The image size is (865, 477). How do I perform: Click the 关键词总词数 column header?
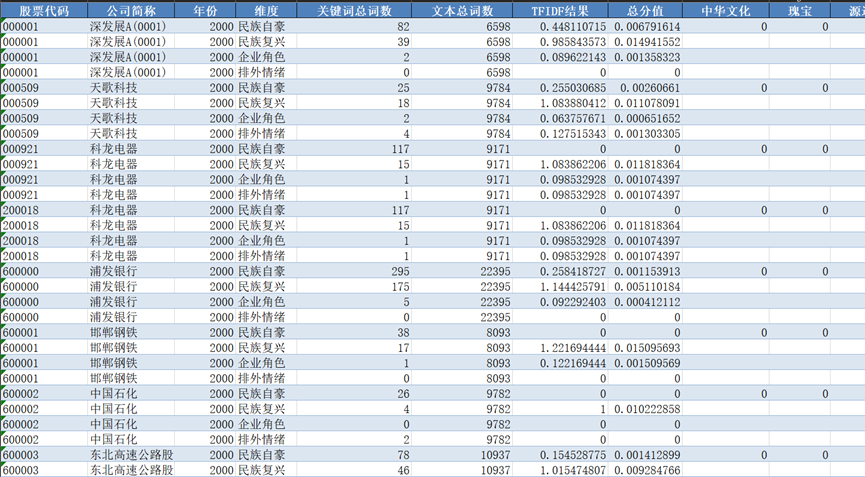point(354,10)
